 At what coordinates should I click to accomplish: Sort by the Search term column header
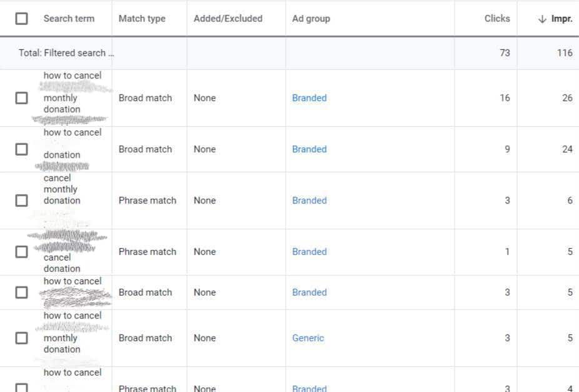click(x=69, y=18)
